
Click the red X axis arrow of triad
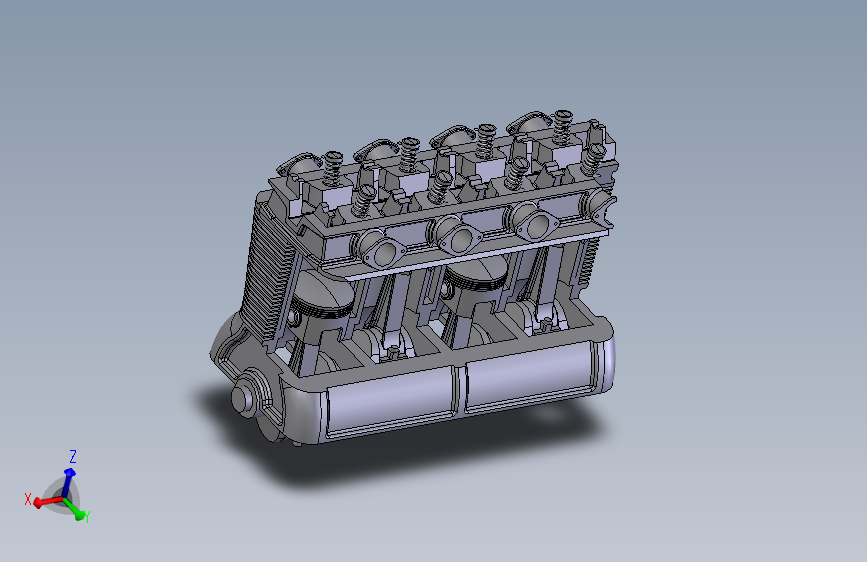click(48, 502)
